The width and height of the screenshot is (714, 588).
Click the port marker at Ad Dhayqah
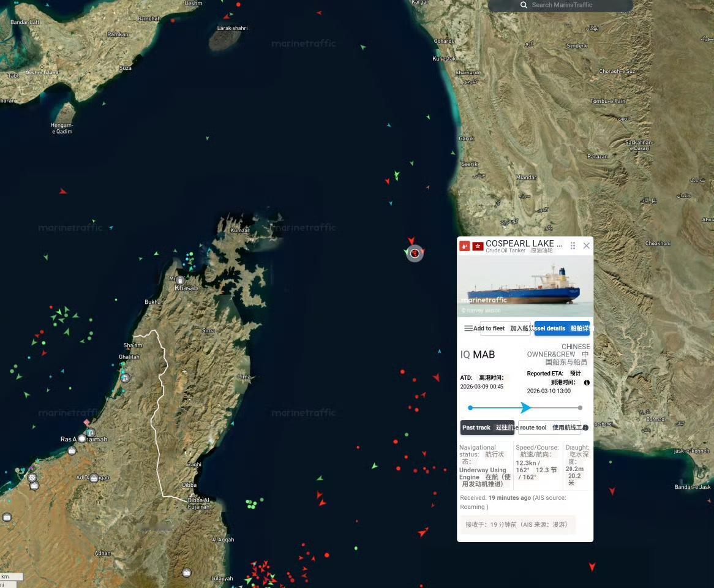pos(94,478)
